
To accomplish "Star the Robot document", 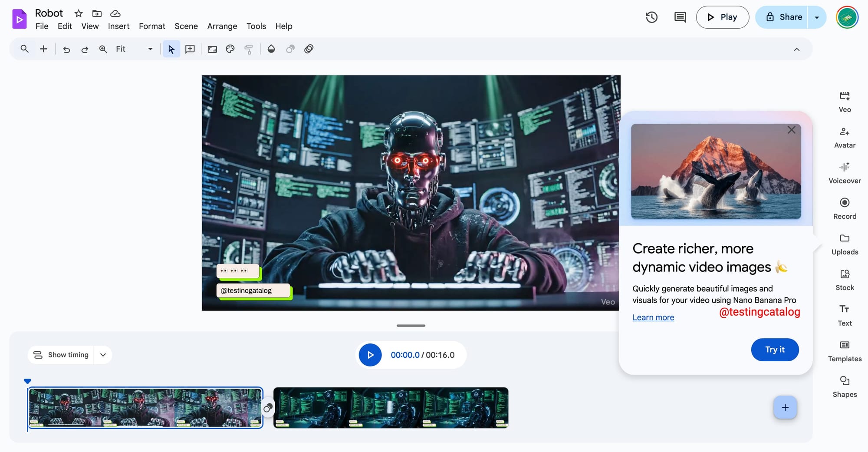I will pos(79,13).
